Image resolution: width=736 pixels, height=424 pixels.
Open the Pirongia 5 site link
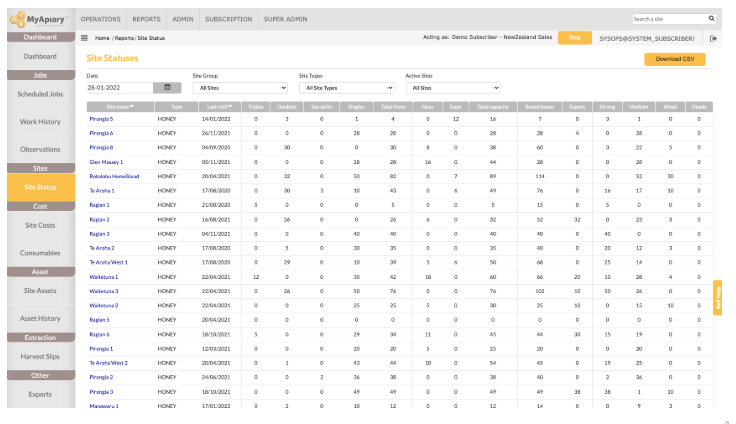(101, 119)
